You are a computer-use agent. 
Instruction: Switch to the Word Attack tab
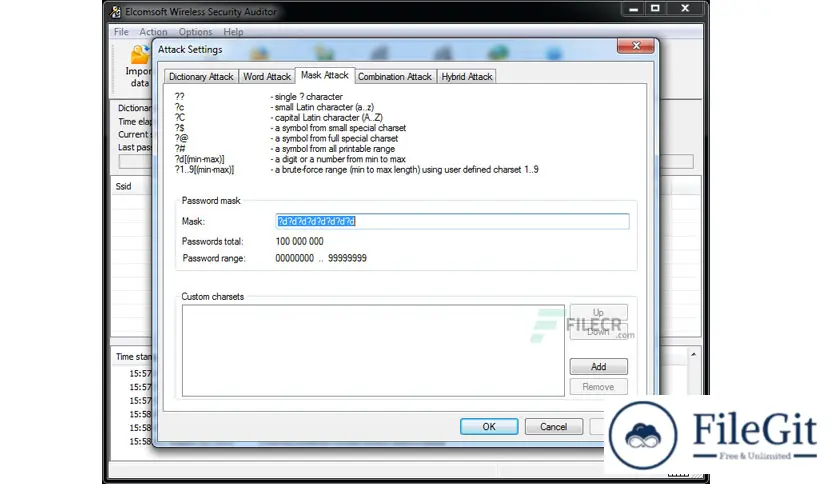point(267,77)
